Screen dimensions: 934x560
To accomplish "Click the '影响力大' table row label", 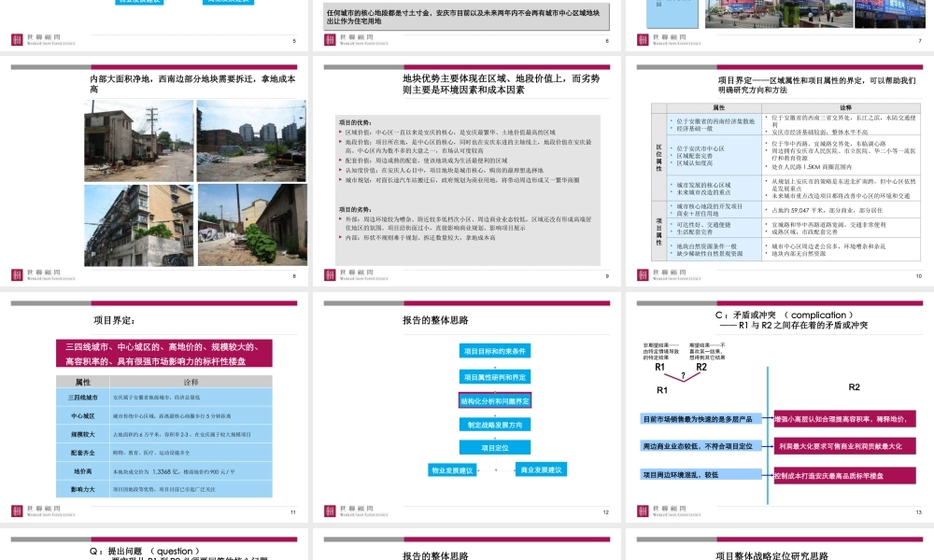I will tap(83, 489).
